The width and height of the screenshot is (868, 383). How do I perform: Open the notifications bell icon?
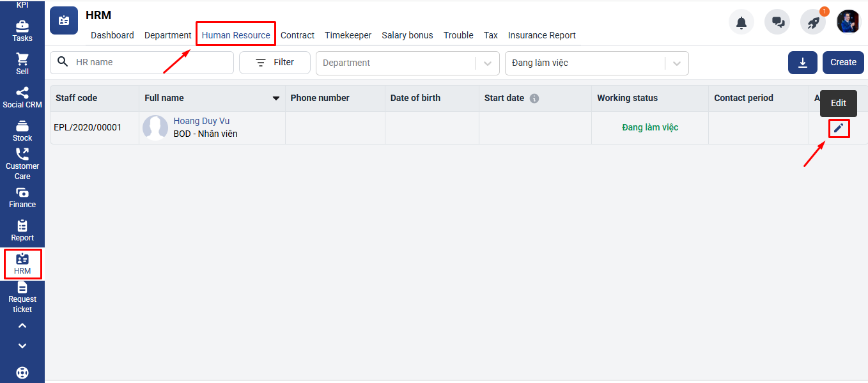(x=741, y=22)
